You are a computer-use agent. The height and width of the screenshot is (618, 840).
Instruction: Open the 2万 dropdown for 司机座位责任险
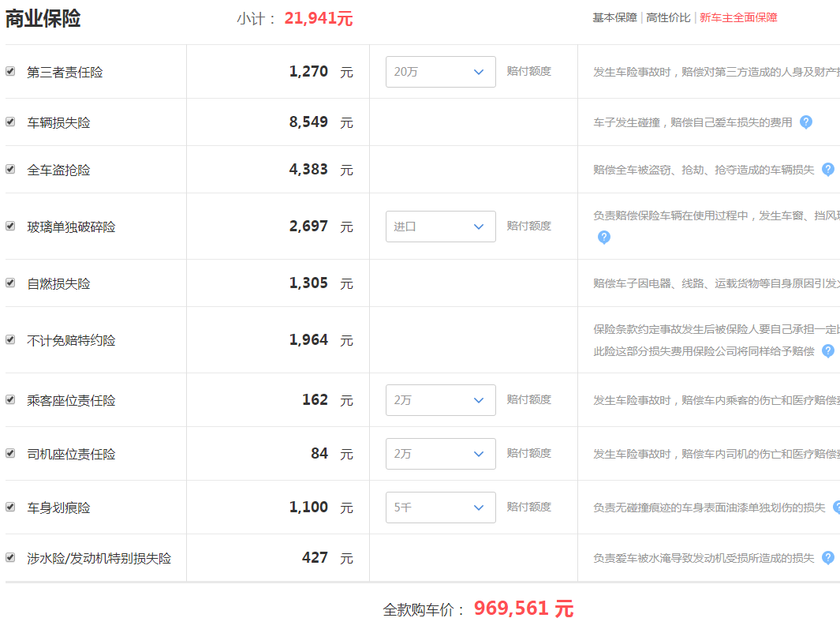[x=440, y=454]
